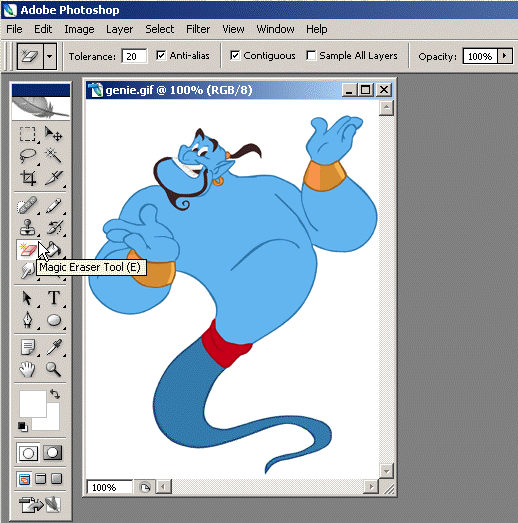Open the Opacity slider popup arrow

point(505,56)
